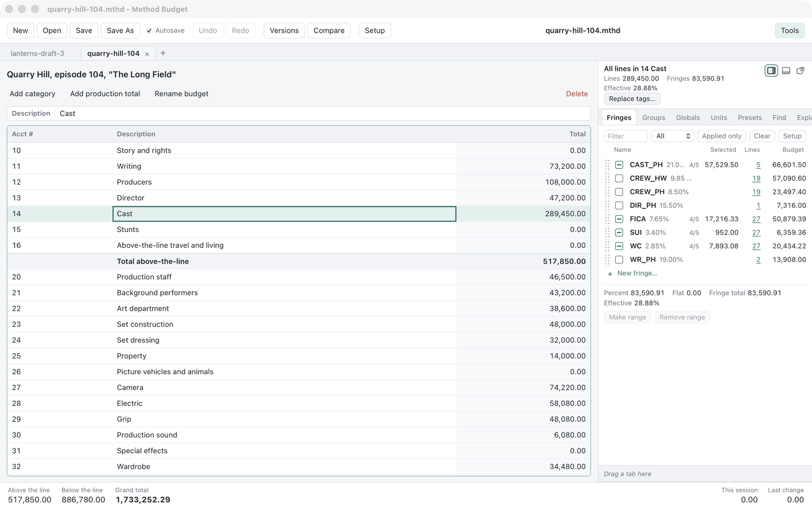Toggle the Autosave checkbox

click(x=149, y=30)
